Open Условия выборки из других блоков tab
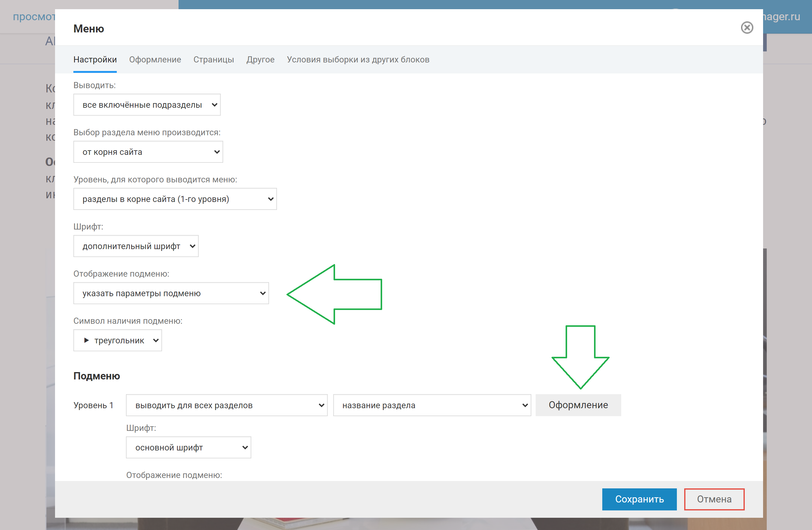This screenshot has width=812, height=530. click(358, 59)
